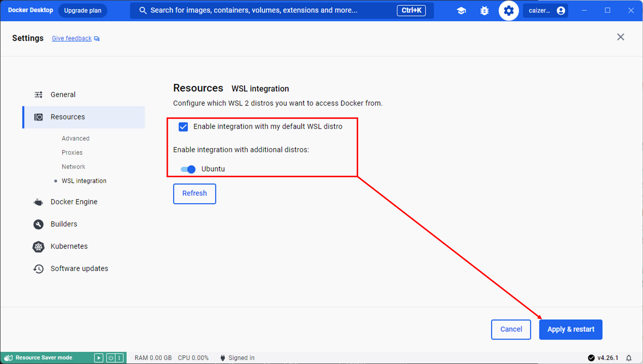This screenshot has width=643, height=364.
Task: Click the Kubernetes helm wheel icon
Action: pyautogui.click(x=38, y=247)
